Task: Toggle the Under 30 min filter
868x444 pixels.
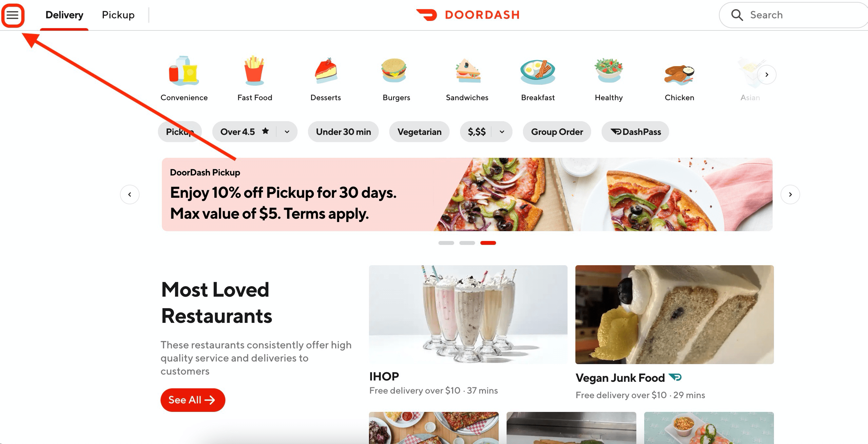Action: click(343, 132)
